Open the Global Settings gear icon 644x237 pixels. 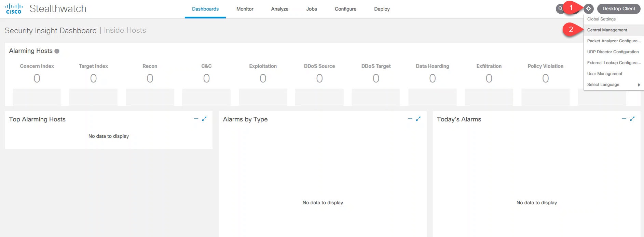click(x=588, y=9)
